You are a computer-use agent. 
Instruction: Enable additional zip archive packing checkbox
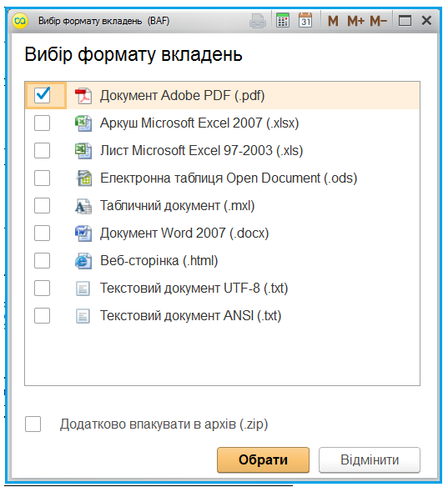click(x=33, y=424)
